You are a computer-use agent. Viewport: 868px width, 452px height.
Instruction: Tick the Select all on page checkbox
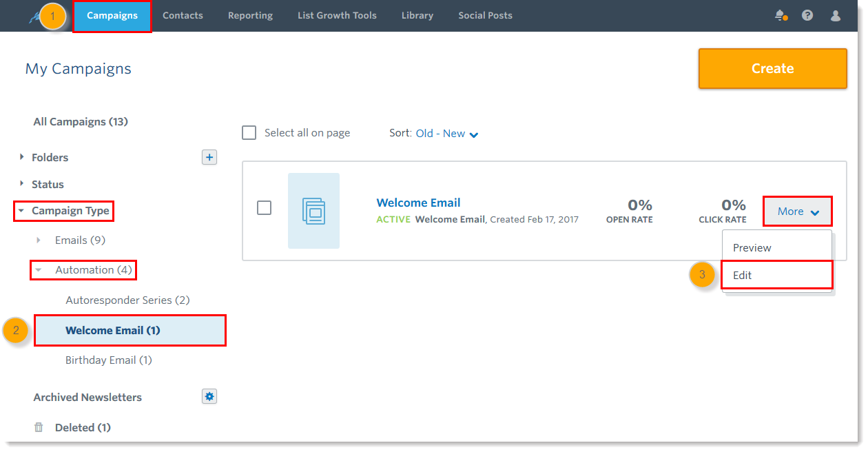(249, 132)
